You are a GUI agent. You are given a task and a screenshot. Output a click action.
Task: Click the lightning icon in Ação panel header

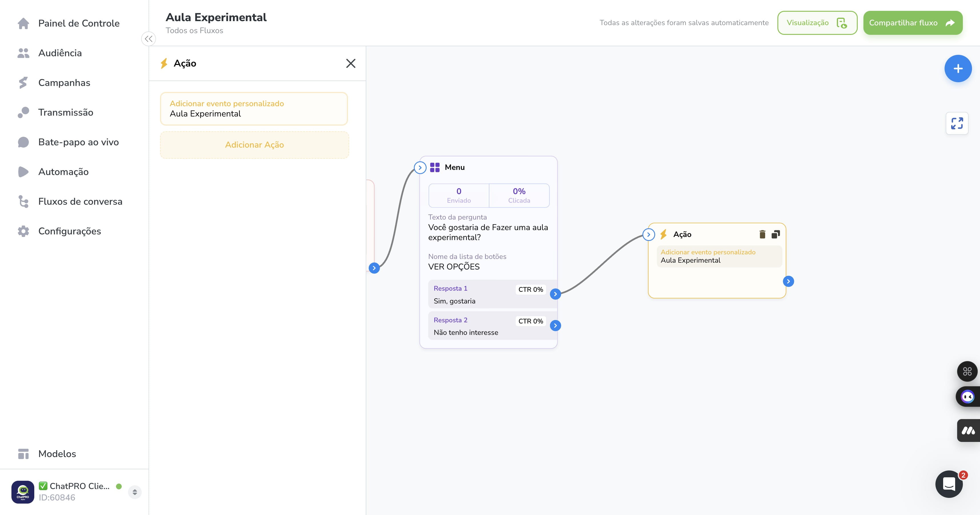[x=164, y=63]
